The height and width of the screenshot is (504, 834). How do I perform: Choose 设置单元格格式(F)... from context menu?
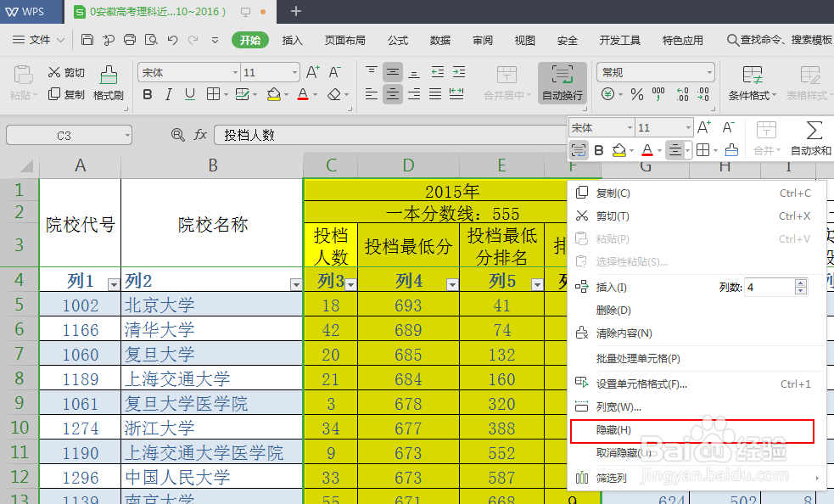[697, 384]
